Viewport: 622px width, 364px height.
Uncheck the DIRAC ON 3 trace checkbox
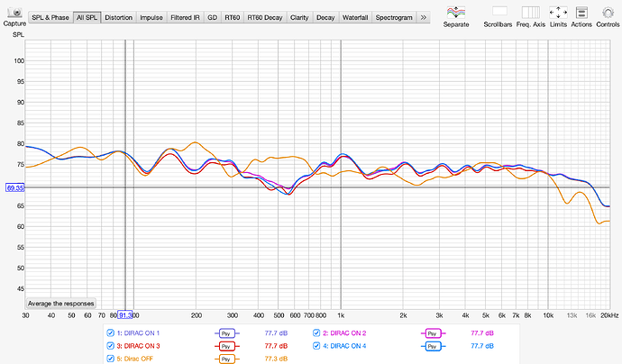[x=110, y=346]
